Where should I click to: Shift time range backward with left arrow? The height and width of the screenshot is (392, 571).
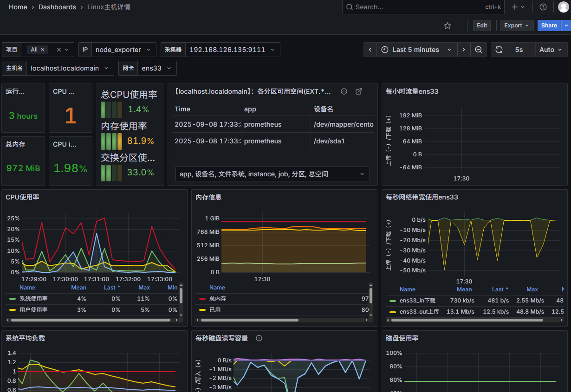coord(370,50)
